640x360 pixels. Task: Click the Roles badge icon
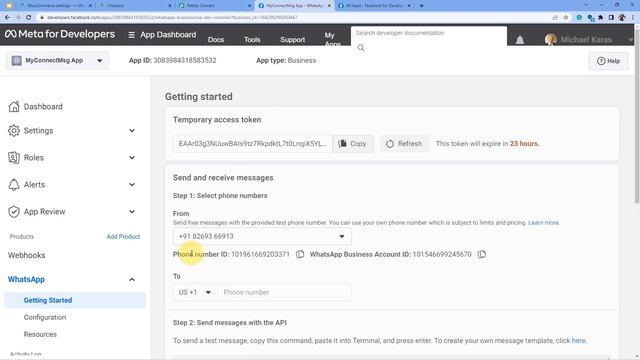pos(13,158)
